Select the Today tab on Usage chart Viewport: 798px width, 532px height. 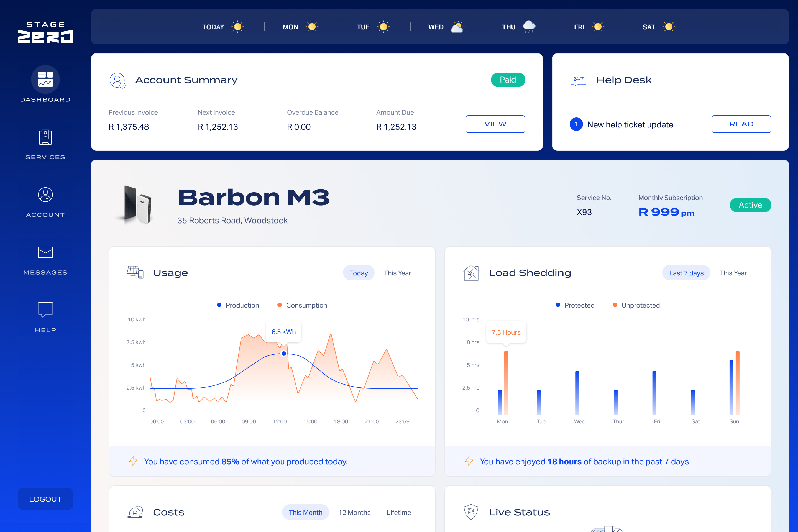[x=359, y=273]
